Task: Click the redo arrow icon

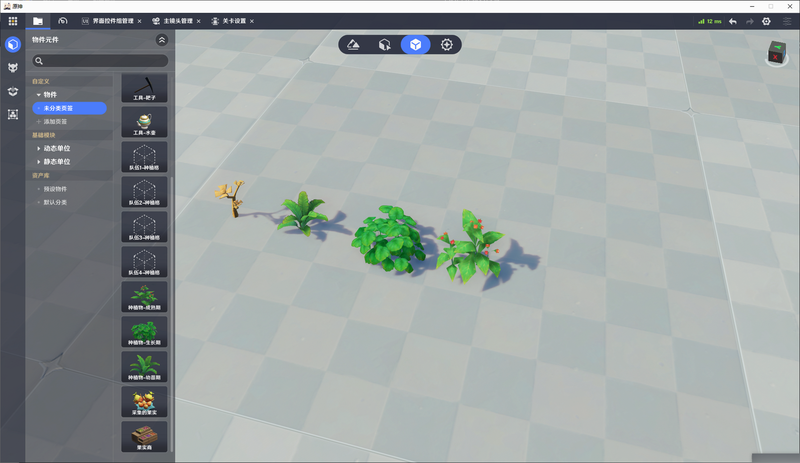Action: tap(749, 21)
